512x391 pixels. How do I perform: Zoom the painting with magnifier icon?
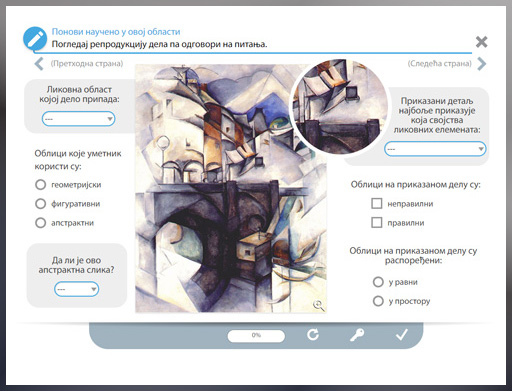point(318,305)
